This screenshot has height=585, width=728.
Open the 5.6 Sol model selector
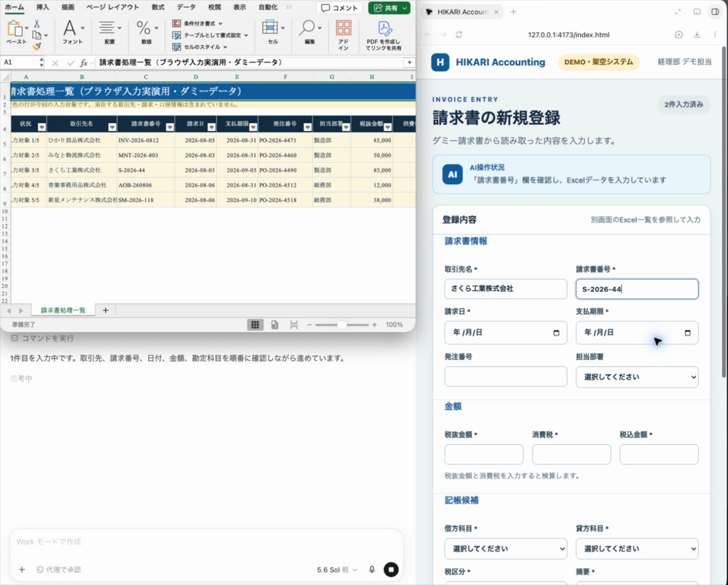337,570
